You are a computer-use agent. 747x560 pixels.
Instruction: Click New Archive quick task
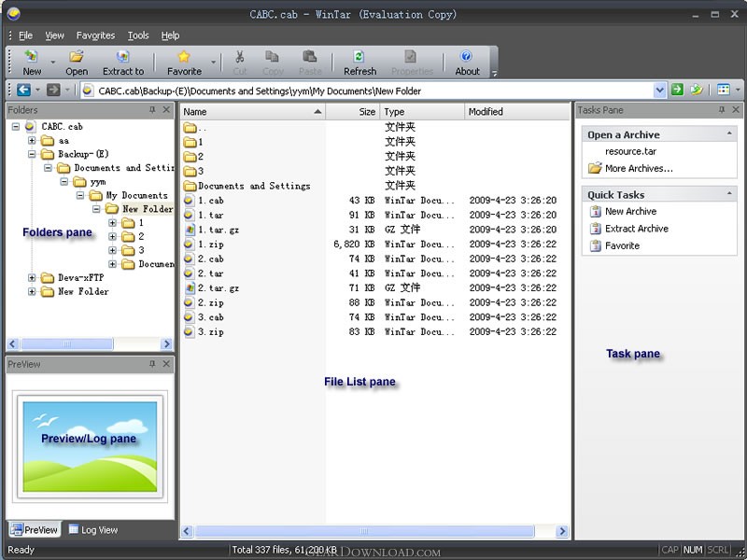click(x=630, y=211)
